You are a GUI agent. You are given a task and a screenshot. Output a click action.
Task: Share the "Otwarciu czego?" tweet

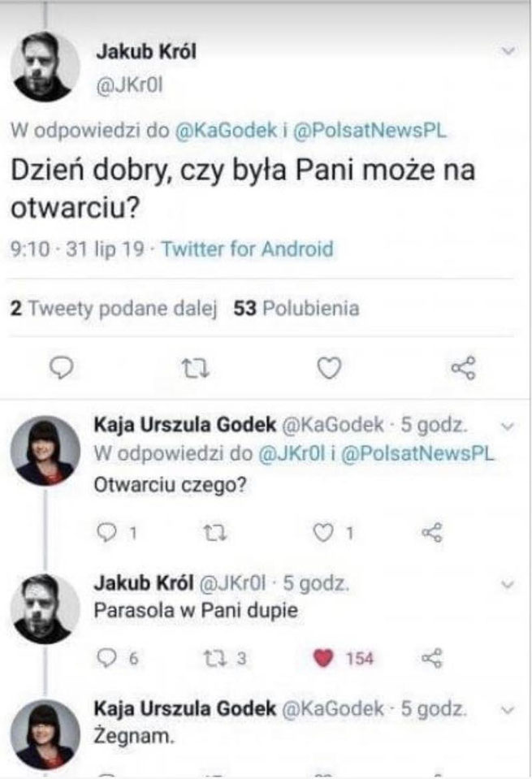coord(432,532)
